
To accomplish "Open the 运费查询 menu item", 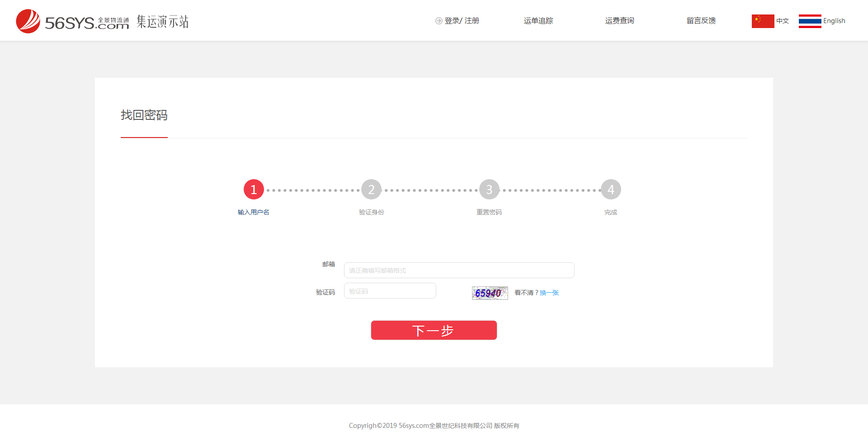I will point(619,20).
